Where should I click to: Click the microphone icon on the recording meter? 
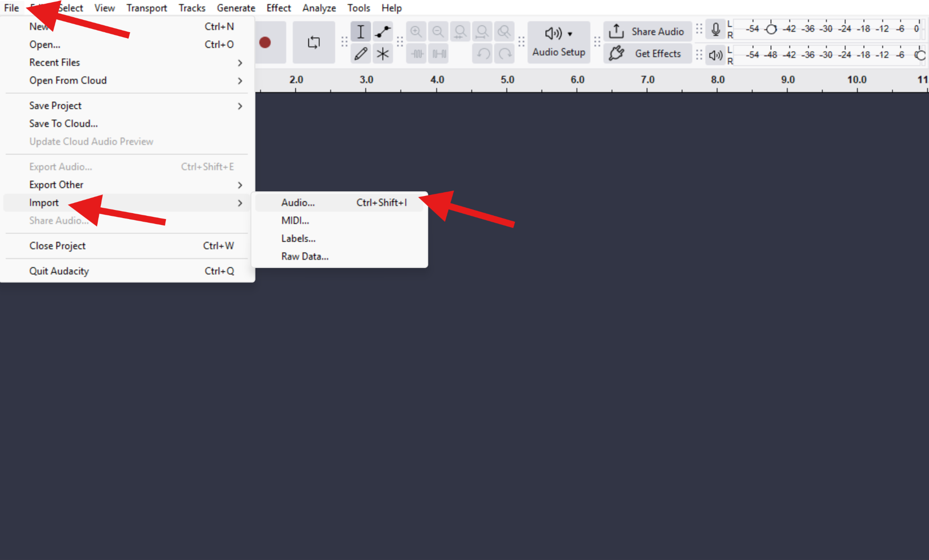715,29
